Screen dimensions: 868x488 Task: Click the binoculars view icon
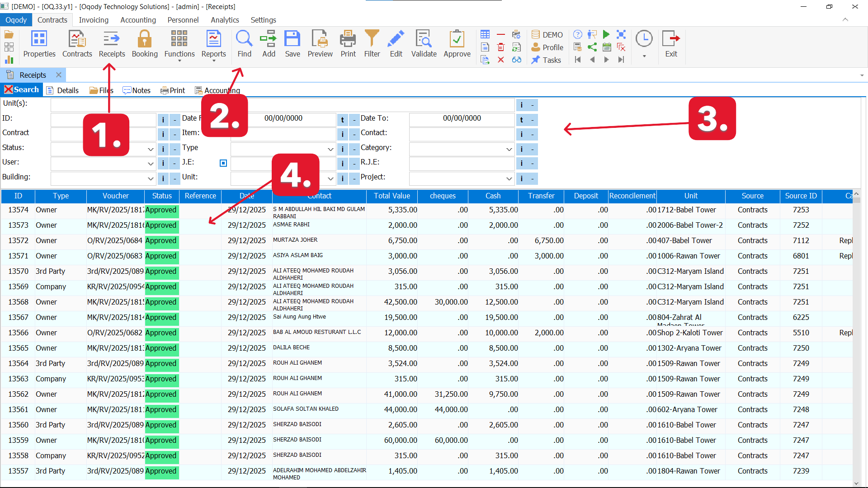(x=516, y=60)
